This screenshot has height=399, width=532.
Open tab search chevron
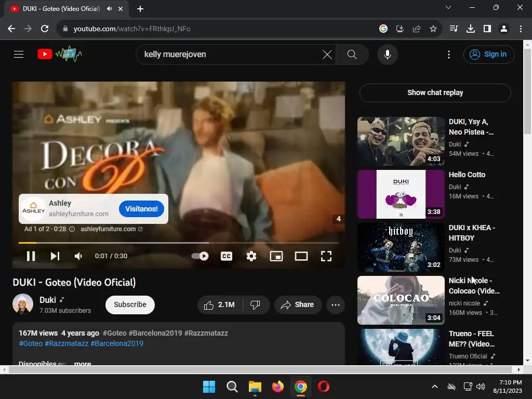tap(448, 7)
